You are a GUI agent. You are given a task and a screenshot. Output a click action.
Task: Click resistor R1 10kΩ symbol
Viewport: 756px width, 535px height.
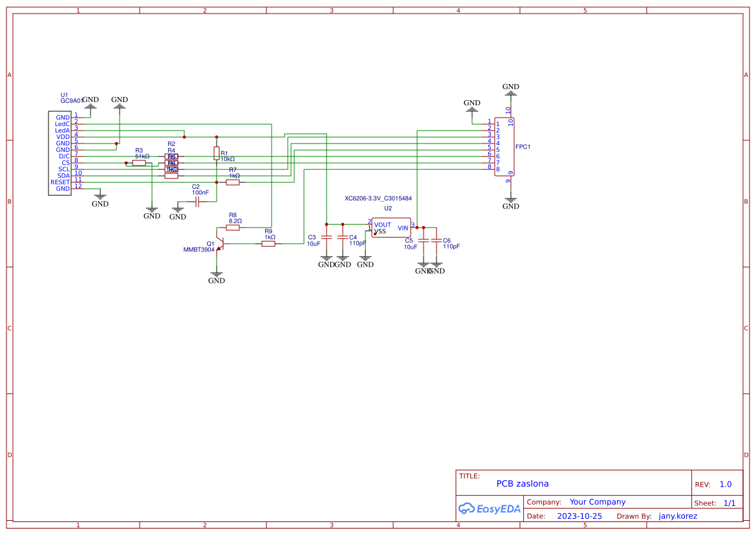click(216, 154)
